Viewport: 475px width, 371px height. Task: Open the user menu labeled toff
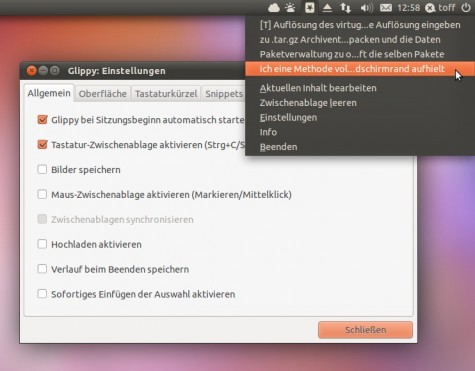point(440,8)
